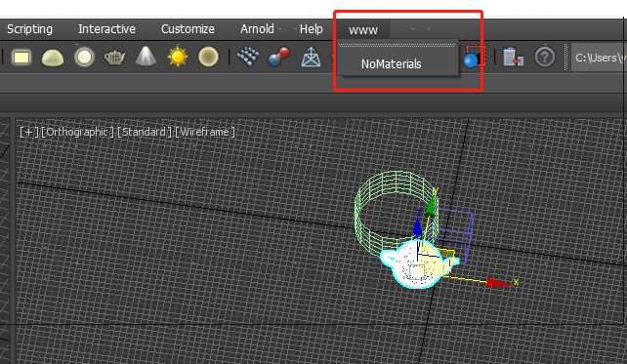Open the Wireframe shading dropdown label
The image size is (627, 364).
click(205, 132)
